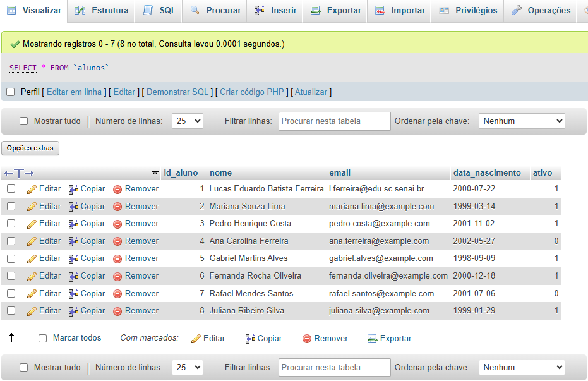Click the Opções extras button
Screen dimensions: 588x381
click(x=30, y=148)
